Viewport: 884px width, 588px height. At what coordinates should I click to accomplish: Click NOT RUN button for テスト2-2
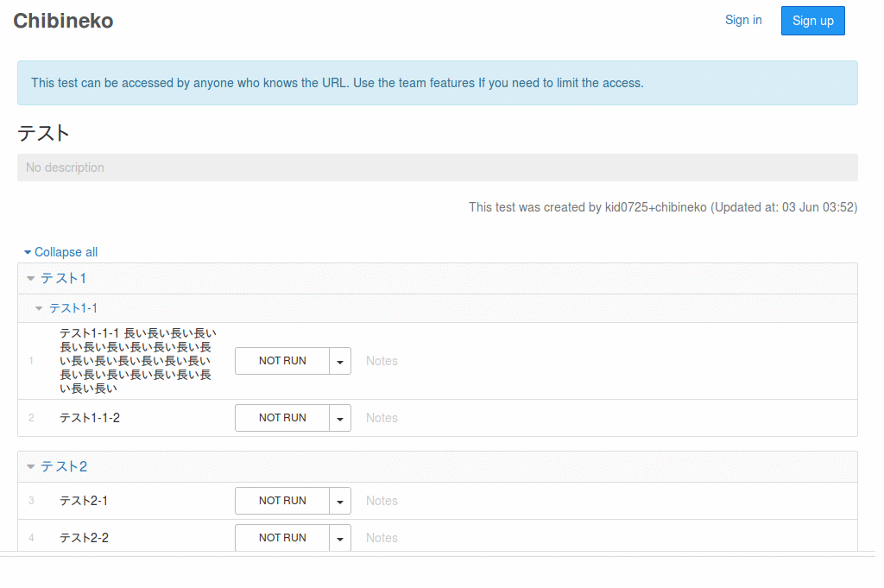click(x=282, y=537)
